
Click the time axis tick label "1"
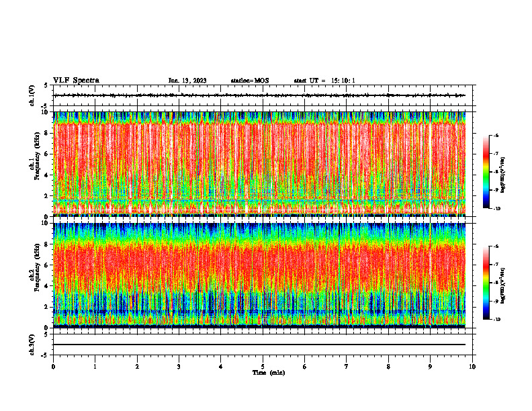pos(95,367)
